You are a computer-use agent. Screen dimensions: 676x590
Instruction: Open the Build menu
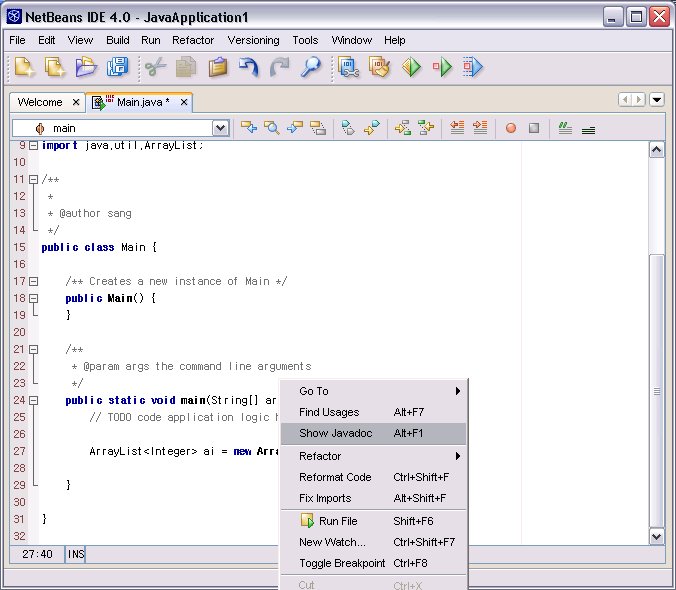[118, 40]
